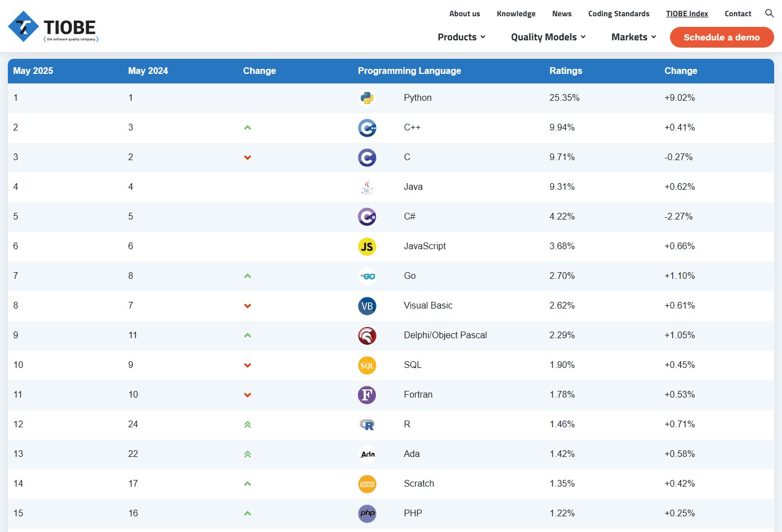Select the Visual Basic language name
The image size is (782, 532).
point(428,305)
